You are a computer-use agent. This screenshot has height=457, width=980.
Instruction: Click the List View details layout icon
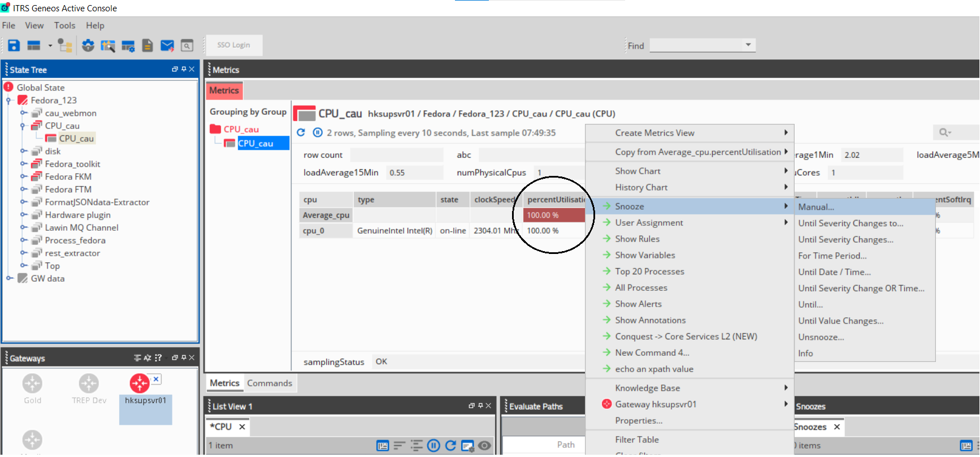(383, 446)
